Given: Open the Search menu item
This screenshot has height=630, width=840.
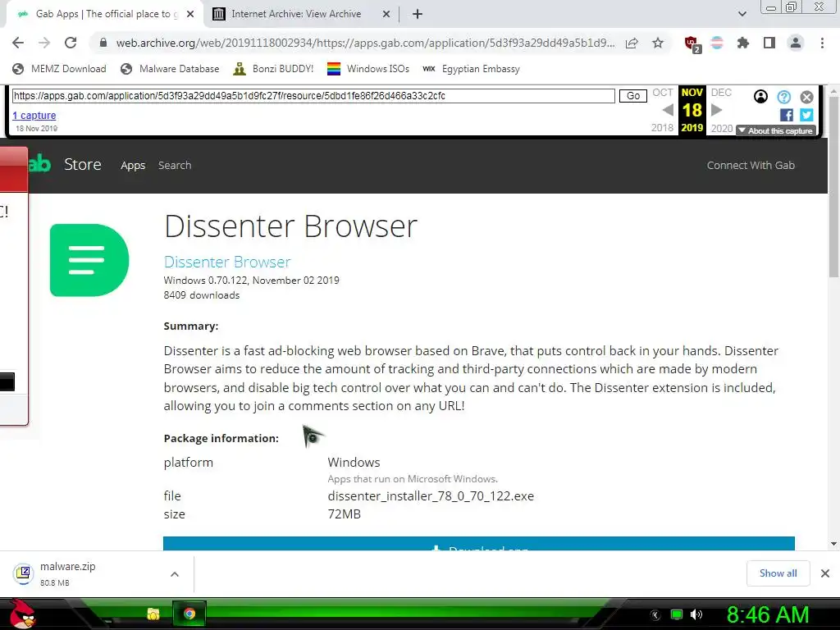Looking at the screenshot, I should [175, 165].
